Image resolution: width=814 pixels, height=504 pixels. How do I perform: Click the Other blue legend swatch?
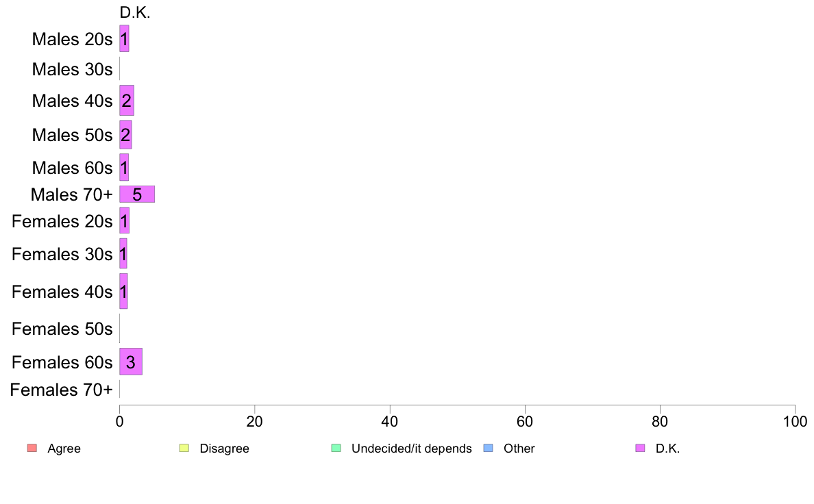tap(488, 448)
